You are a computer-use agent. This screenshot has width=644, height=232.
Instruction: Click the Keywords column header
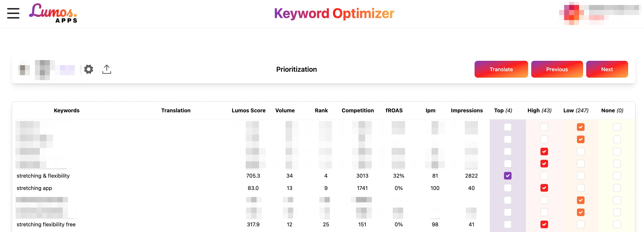(x=67, y=110)
